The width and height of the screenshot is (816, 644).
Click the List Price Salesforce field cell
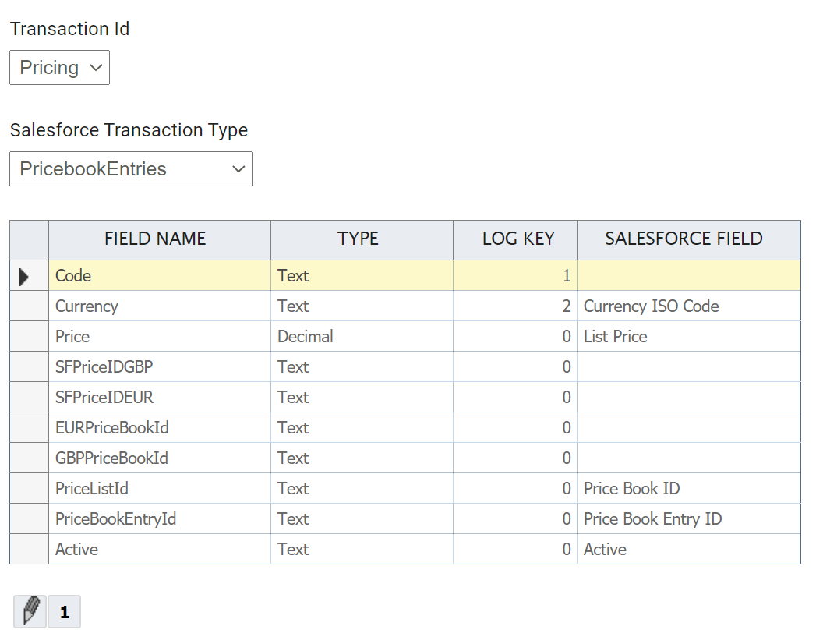[x=616, y=337]
